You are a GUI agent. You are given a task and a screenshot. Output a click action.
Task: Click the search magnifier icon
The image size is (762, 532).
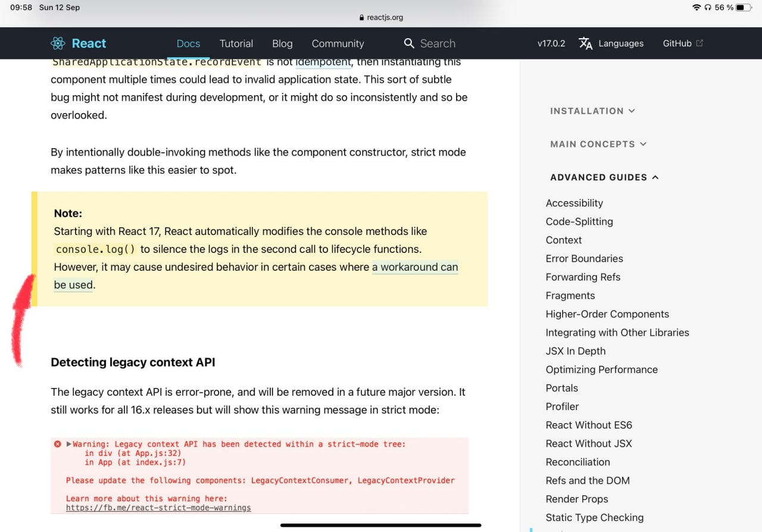409,43
